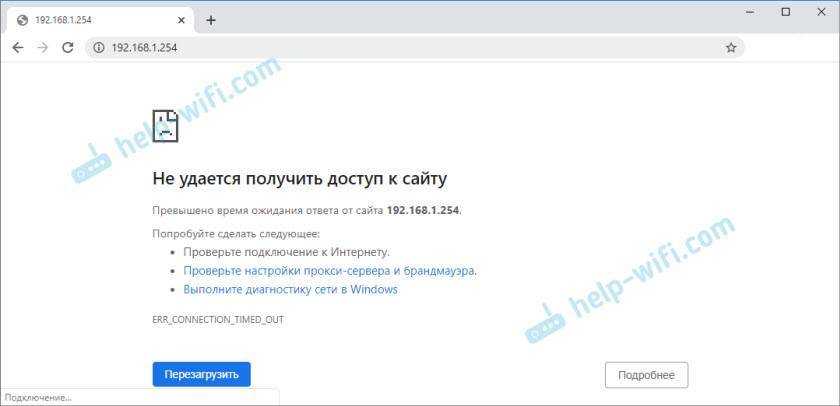The image size is (840, 406).
Task: Expand details with Подробнее button
Action: coord(646,375)
